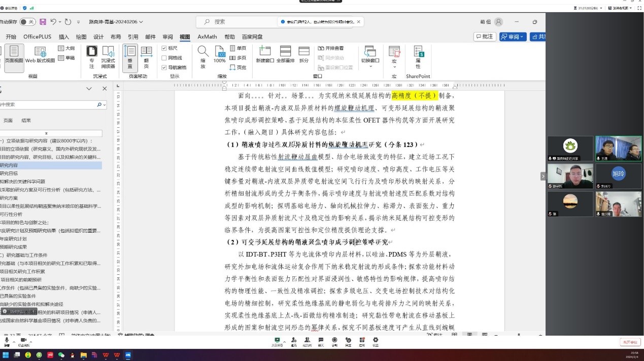
Task: Open Draft view (草稿)
Action: click(65, 58)
